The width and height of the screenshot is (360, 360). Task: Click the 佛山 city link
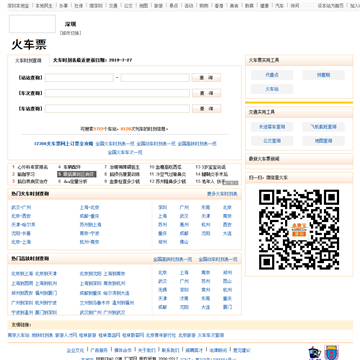click(x=184, y=242)
